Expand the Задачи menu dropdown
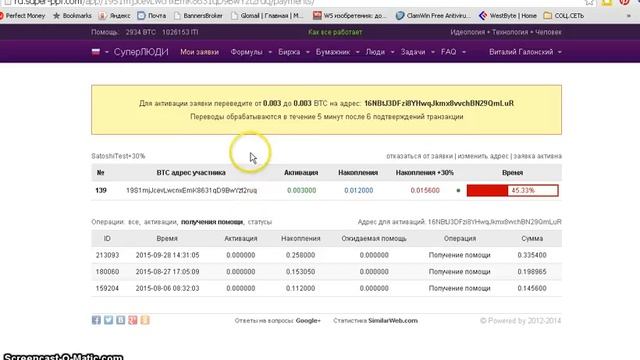Image resolution: width=640 pixels, height=360 pixels. click(433, 52)
